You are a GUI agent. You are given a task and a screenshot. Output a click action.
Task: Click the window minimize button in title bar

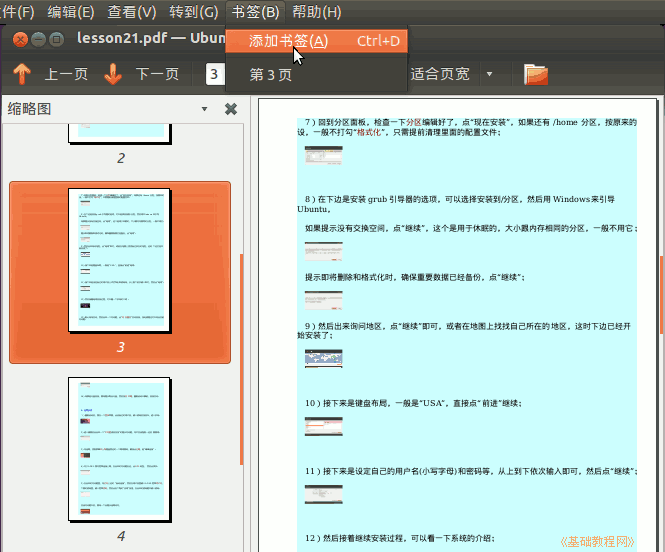[x=39, y=39]
